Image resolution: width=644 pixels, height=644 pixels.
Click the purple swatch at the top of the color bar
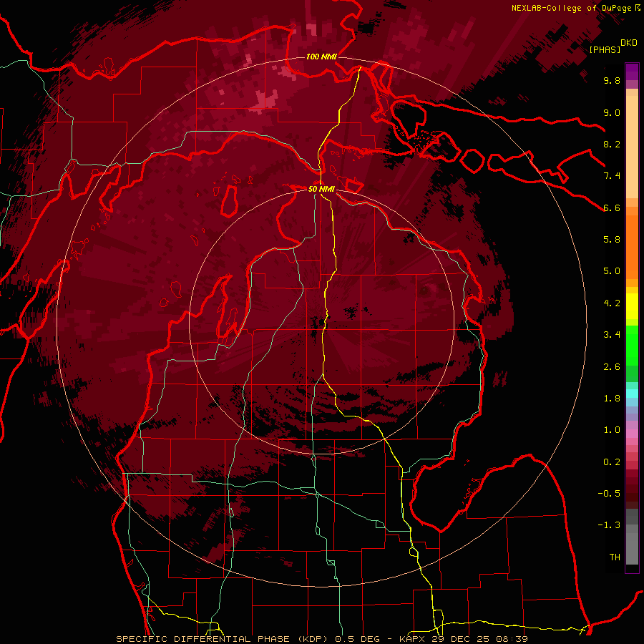tap(632, 72)
